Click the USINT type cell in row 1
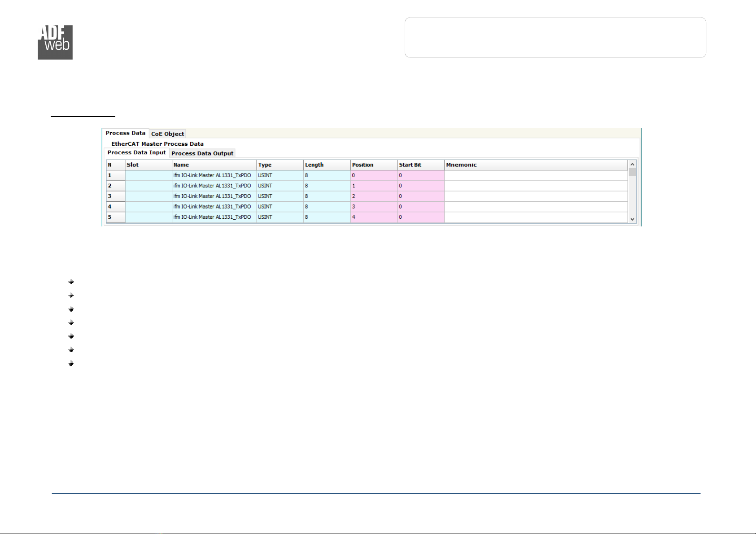Viewport: 756px width, 534px height. 280,175
